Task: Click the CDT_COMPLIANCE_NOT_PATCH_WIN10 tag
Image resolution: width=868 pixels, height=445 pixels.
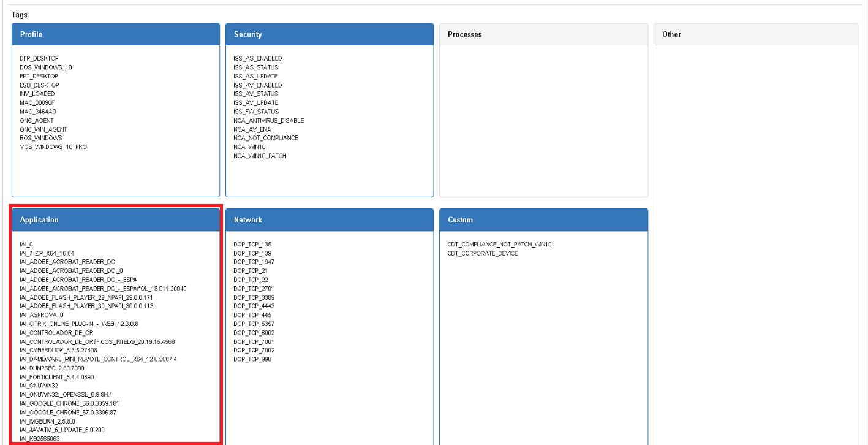Action: (x=499, y=245)
